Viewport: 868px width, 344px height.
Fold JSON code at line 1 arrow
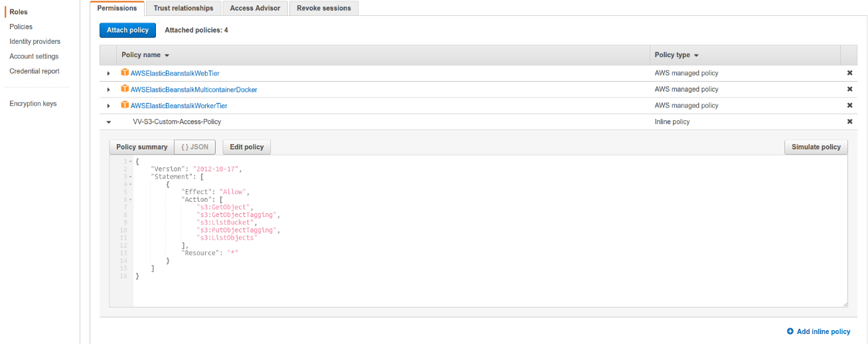tap(130, 161)
